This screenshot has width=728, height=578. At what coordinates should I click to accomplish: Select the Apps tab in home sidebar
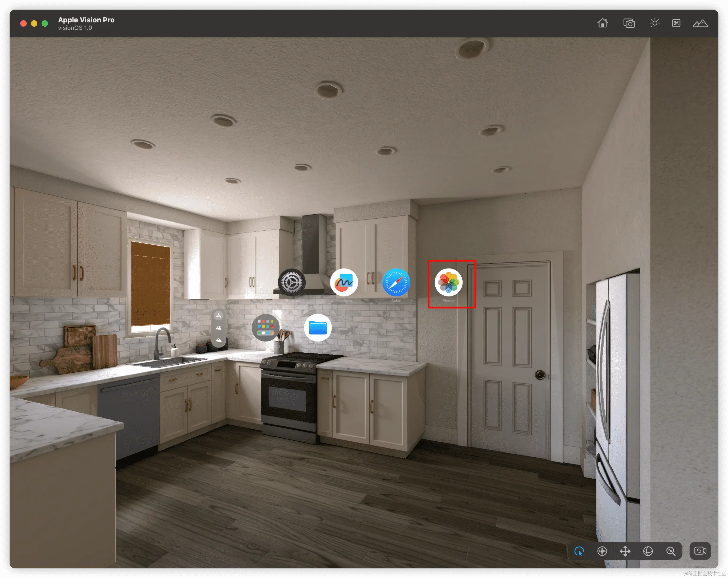[219, 315]
